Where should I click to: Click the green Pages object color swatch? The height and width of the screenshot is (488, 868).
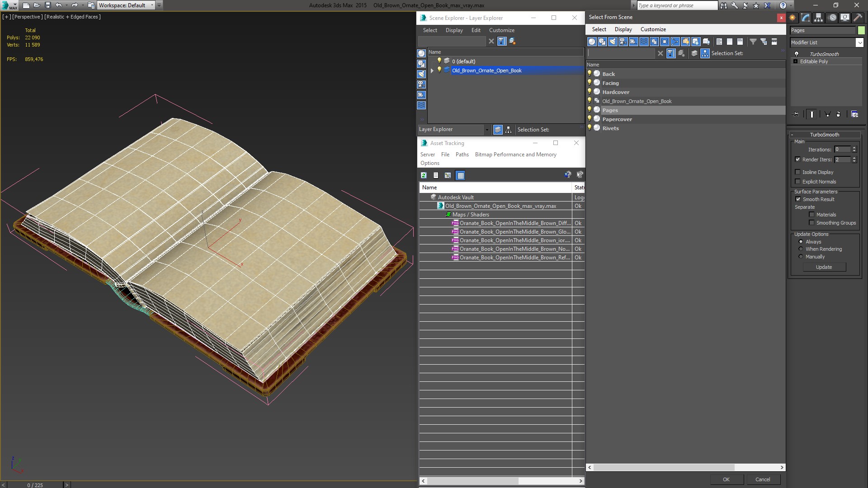click(x=861, y=30)
